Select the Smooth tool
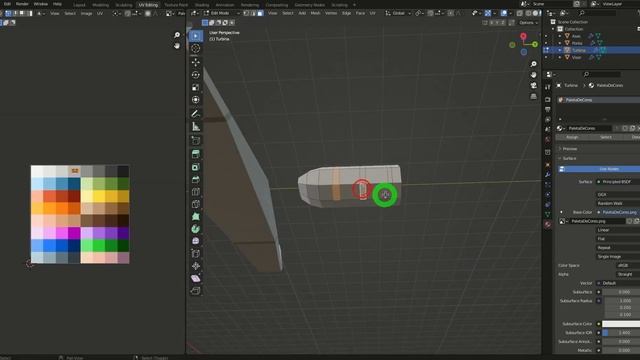 click(196, 241)
